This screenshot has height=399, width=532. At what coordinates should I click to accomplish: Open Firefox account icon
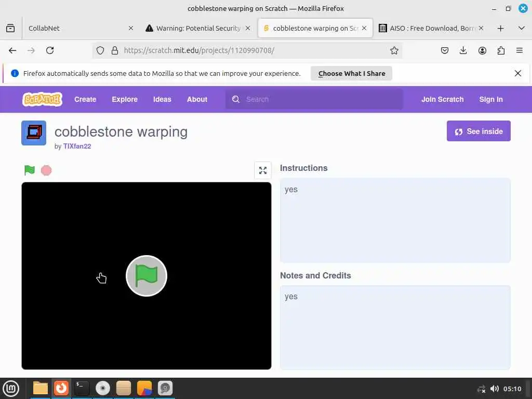point(482,50)
